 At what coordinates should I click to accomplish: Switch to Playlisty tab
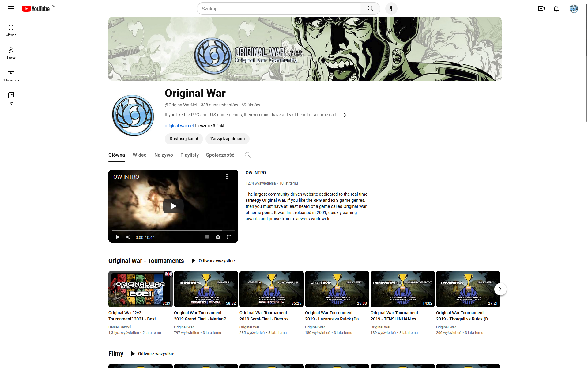pyautogui.click(x=190, y=155)
